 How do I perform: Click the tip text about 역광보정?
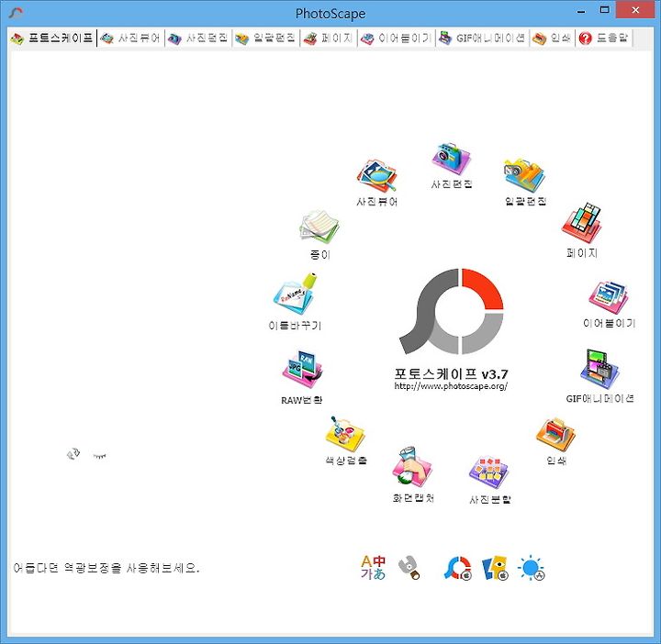pos(106,568)
